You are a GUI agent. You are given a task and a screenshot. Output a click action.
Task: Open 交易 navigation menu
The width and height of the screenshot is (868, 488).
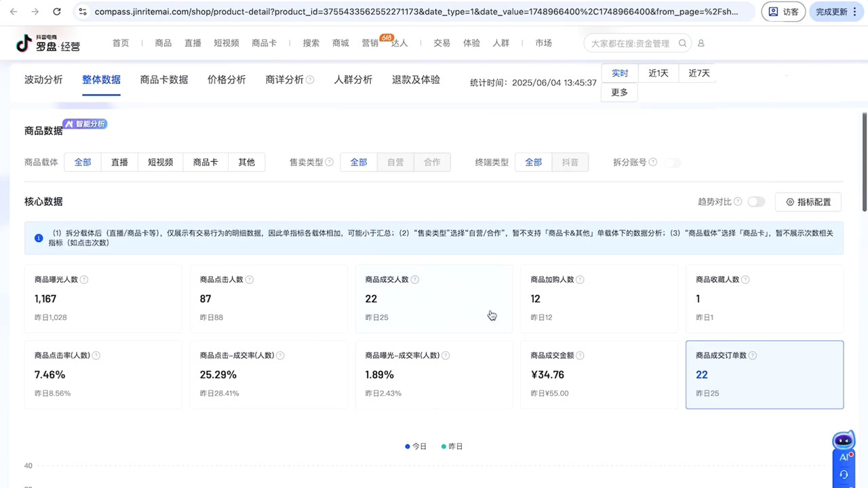pyautogui.click(x=442, y=43)
